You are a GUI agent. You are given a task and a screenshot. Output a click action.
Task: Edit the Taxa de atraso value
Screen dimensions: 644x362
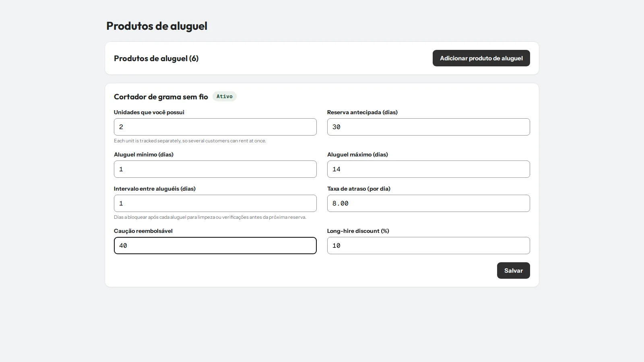coord(429,204)
